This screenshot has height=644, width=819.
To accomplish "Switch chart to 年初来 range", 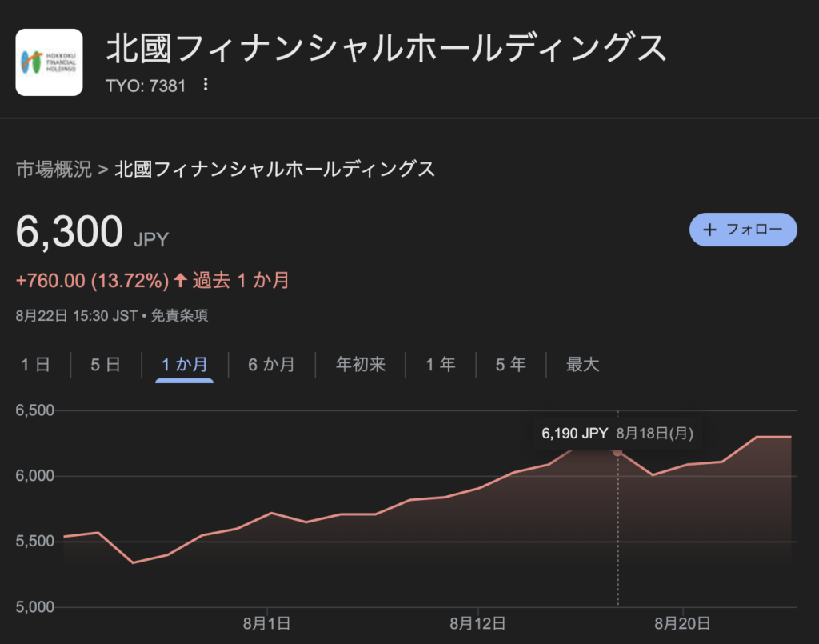I will click(361, 365).
